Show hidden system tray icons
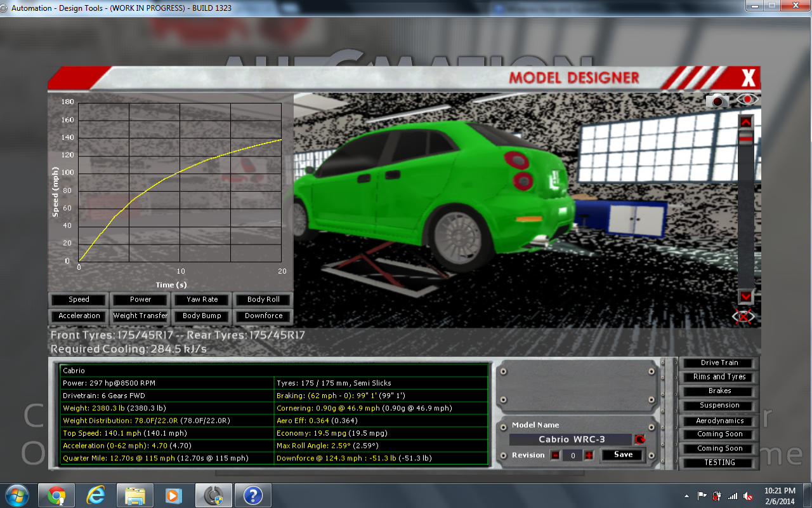812x508 pixels. 686,496
